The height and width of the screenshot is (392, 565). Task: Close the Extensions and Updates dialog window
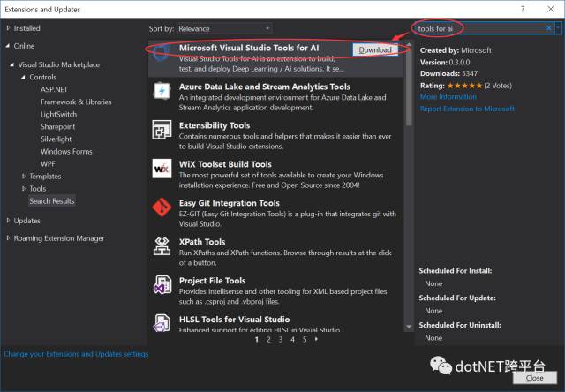[551, 10]
